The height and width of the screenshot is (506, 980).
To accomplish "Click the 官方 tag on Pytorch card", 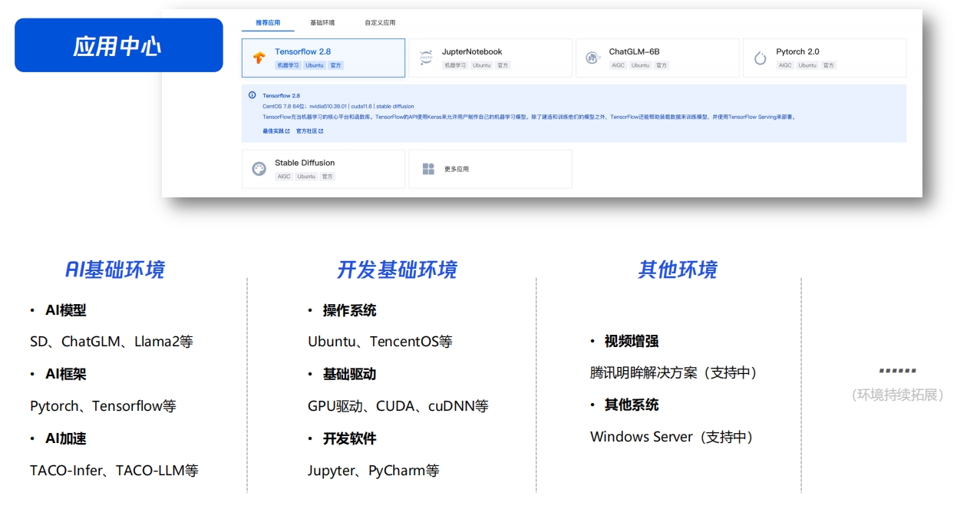I will tap(829, 65).
